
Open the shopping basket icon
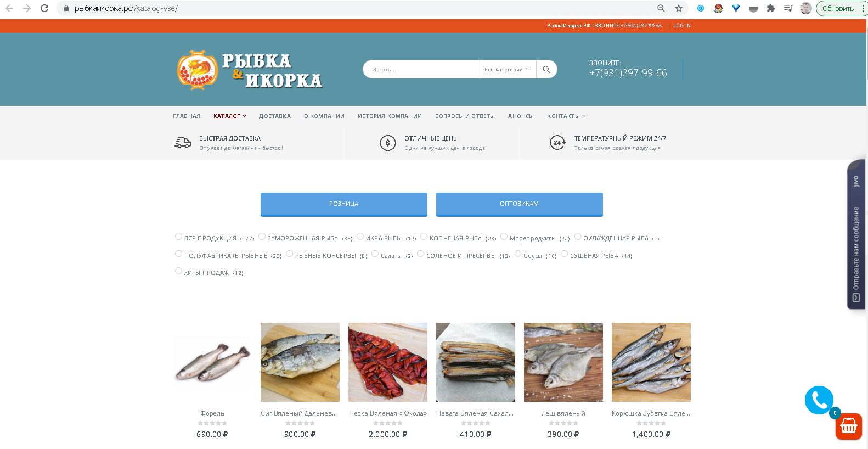(x=849, y=426)
